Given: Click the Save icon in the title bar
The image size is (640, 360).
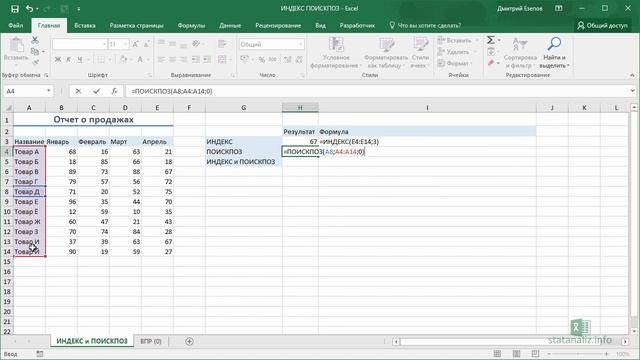Looking at the screenshot, I should 15,9.
